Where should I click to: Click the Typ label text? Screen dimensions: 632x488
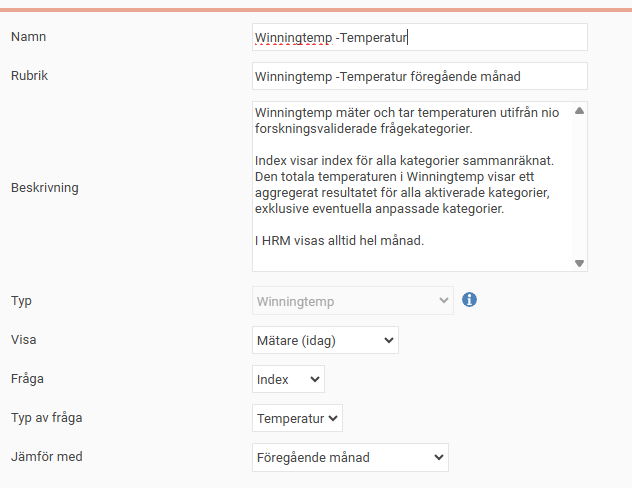pyautogui.click(x=21, y=300)
